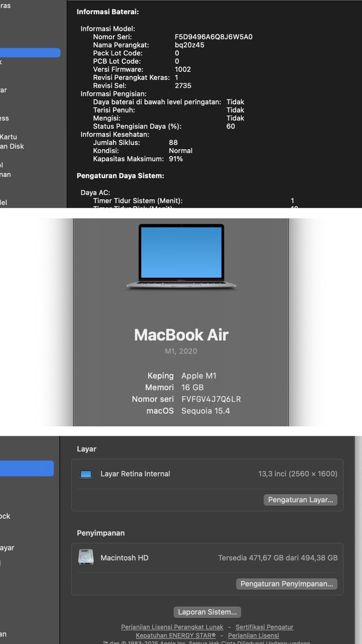This screenshot has width=362, height=644.
Task: Select macOS value Sequoia 15.4
Action: 206,411
